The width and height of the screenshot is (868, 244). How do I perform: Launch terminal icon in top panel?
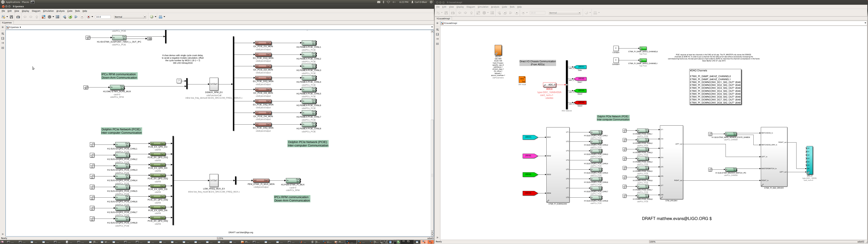click(x=33, y=2)
